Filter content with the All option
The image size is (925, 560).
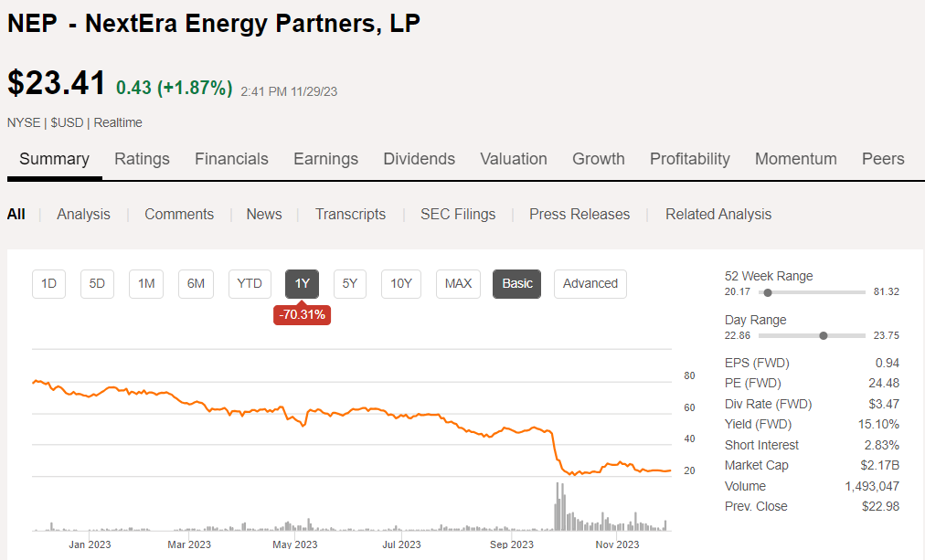pyautogui.click(x=16, y=214)
